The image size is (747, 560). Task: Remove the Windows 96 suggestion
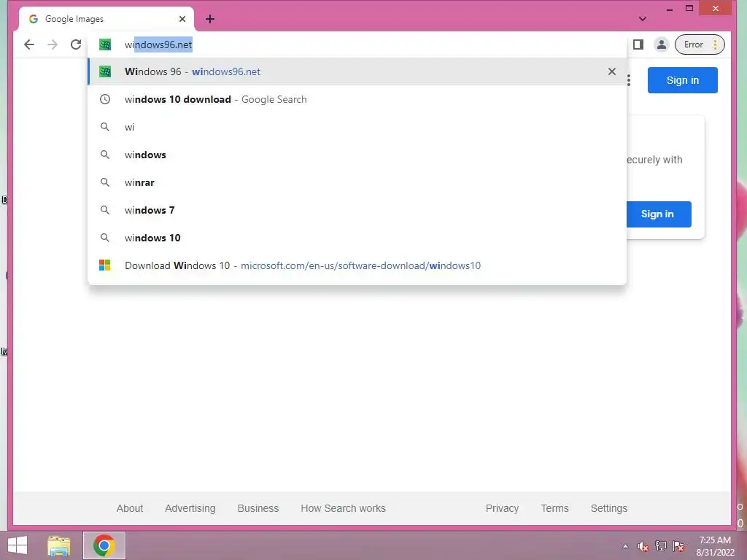tap(612, 72)
